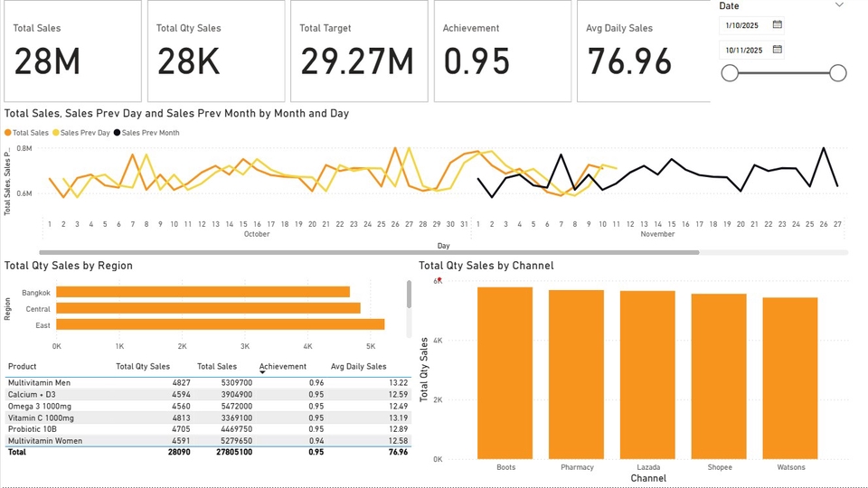Toggle Total Sales legend marker in line chart
This screenshot has width=868, height=488.
pyautogui.click(x=8, y=133)
